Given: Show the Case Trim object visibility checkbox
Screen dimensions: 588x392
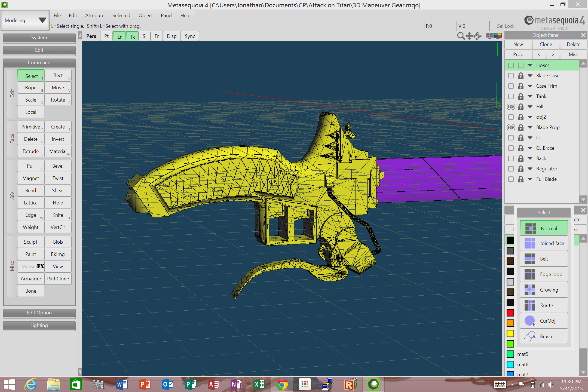Looking at the screenshot, I should click(511, 86).
